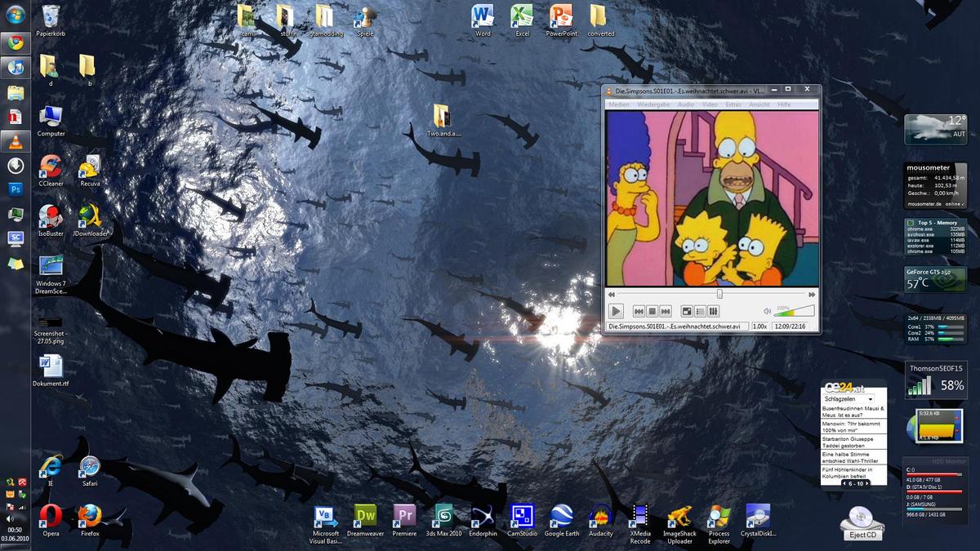The height and width of the screenshot is (551, 980).
Task: Open the Excel shortcut
Action: [522, 20]
